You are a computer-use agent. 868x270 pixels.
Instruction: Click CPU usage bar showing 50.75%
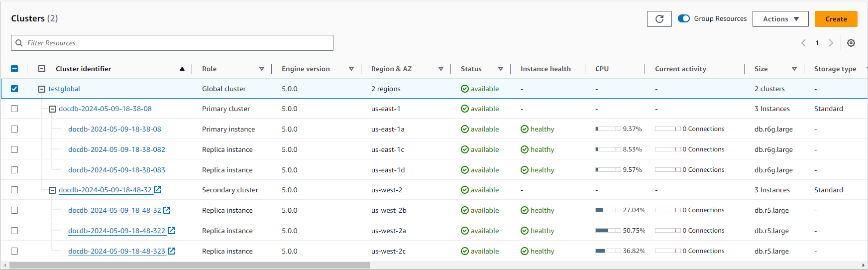[608, 231]
